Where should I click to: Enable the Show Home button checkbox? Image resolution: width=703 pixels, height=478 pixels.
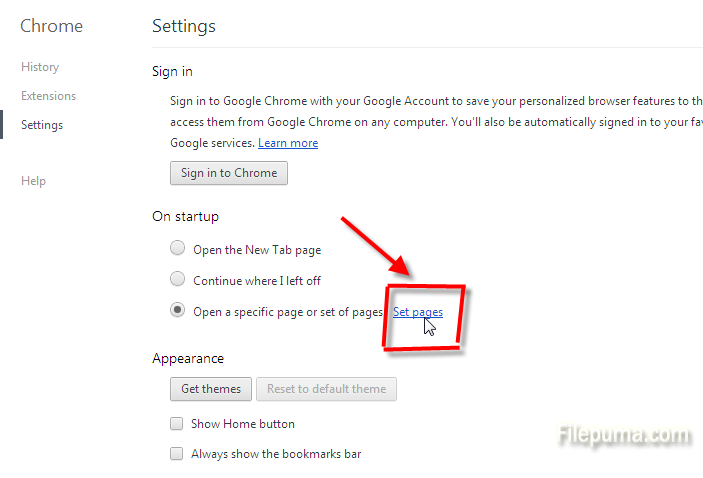click(x=176, y=424)
